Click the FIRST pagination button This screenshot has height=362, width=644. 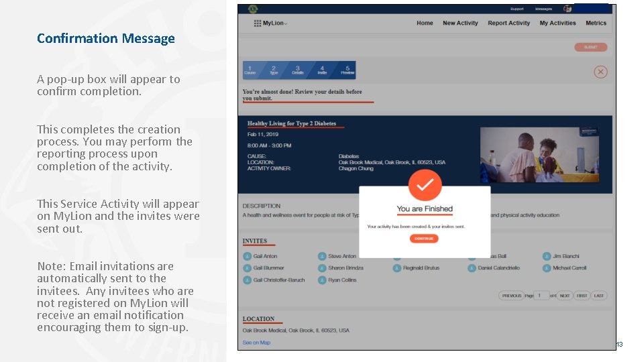[x=582, y=296]
